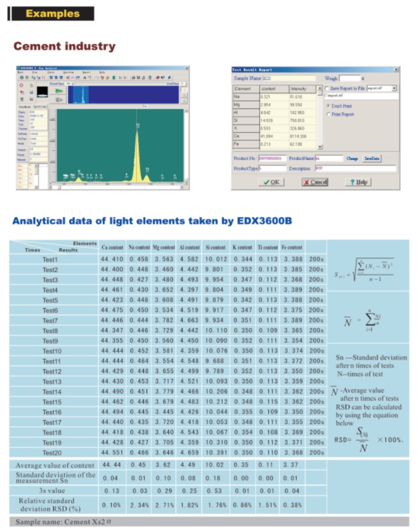Click the Mg content value 2.954
This screenshot has height=532, width=420.
pos(266,105)
